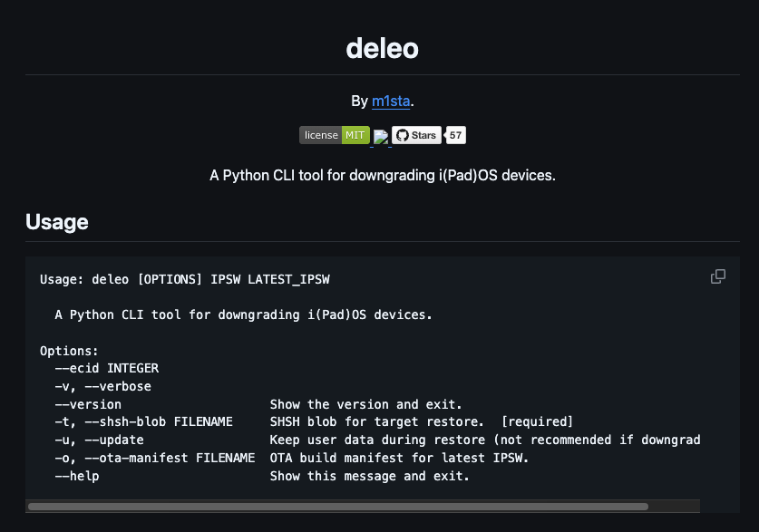Image resolution: width=759 pixels, height=532 pixels.
Task: Click the -v, --verbose option text
Action: 102,386
